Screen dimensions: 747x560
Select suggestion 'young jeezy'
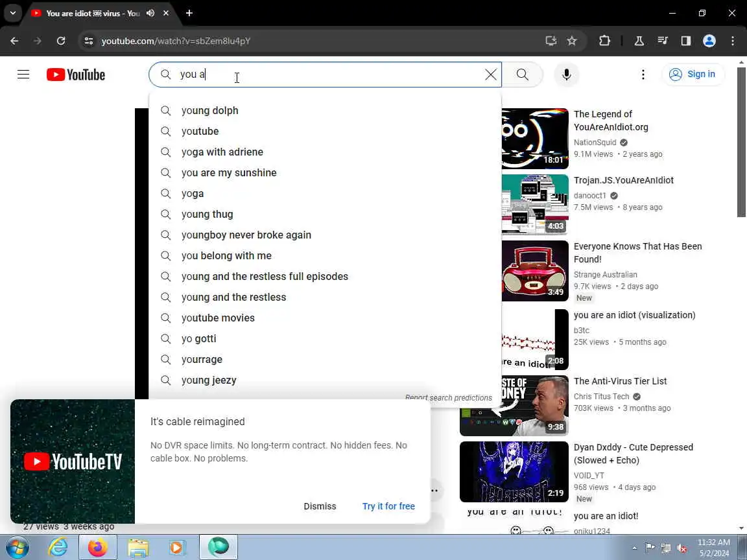pos(325,380)
